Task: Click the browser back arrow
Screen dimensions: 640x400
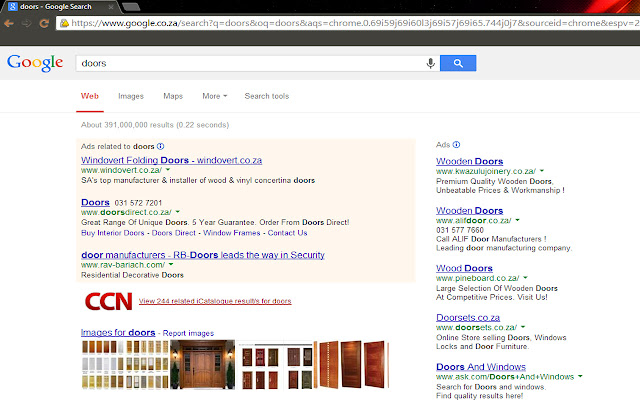Action: point(9,24)
